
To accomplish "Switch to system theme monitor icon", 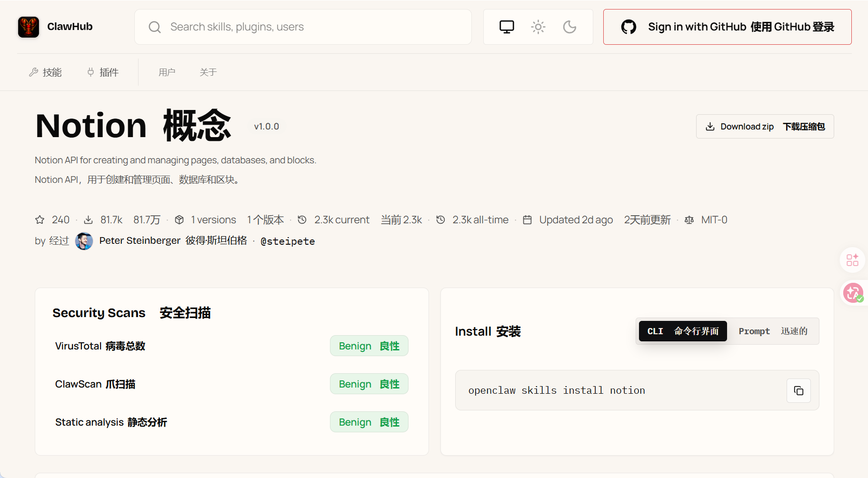I will (x=507, y=27).
